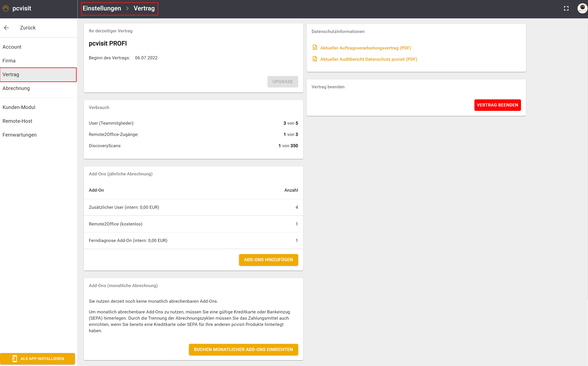Click the pcvisit logo icon
The image size is (588, 366).
click(x=6, y=9)
